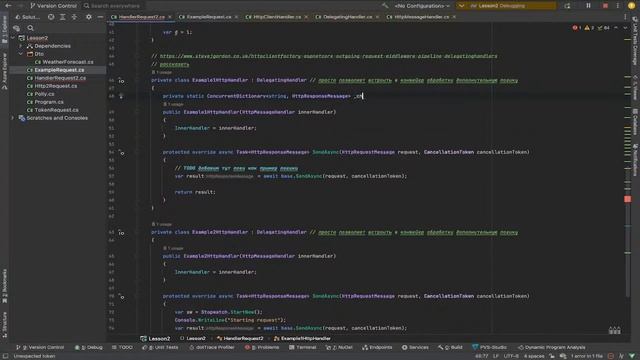Open the Version Control widget at top

pyautogui.click(x=53, y=6)
